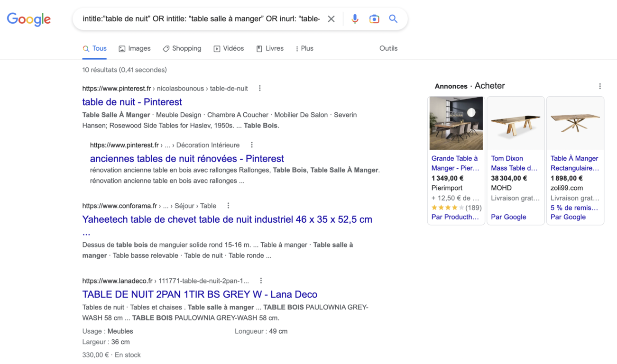Switch to the Shopping tab
Image resolution: width=617 pixels, height=364 pixels.
click(186, 48)
